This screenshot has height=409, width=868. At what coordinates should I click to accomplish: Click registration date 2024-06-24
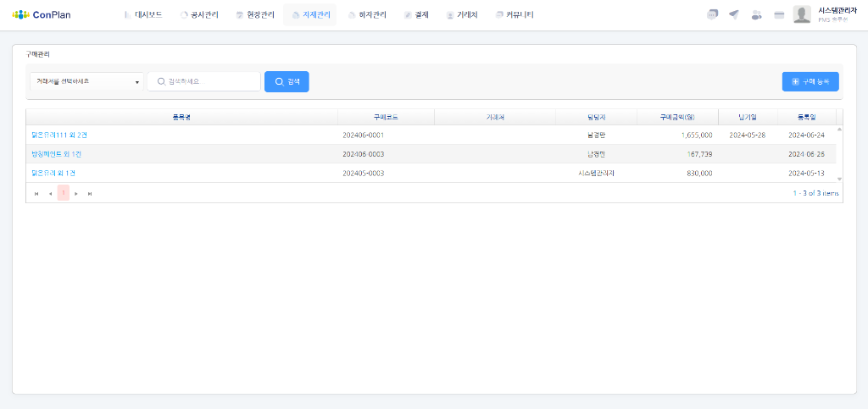pyautogui.click(x=807, y=135)
